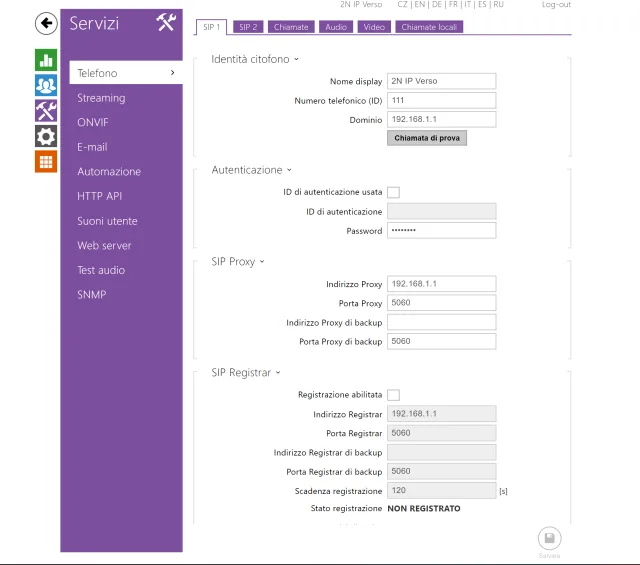The height and width of the screenshot is (565, 640).
Task: Collapse the SIP Proxy section
Action: tap(235, 262)
